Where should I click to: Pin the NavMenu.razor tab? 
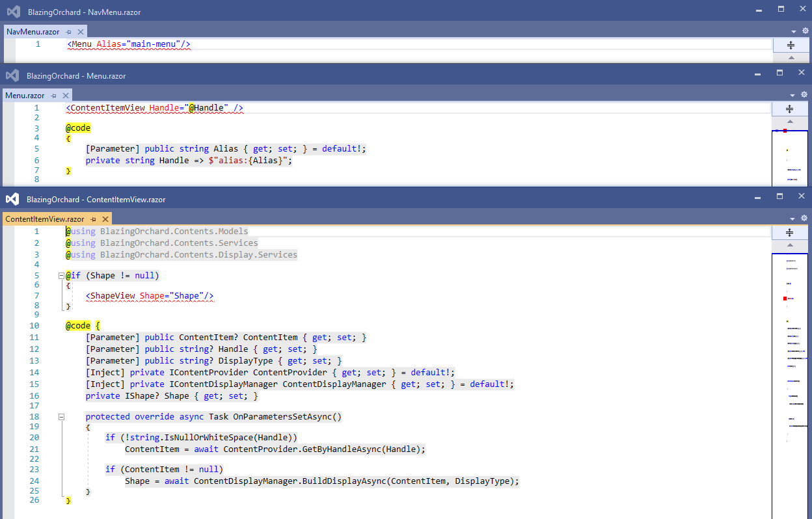pyautogui.click(x=69, y=31)
